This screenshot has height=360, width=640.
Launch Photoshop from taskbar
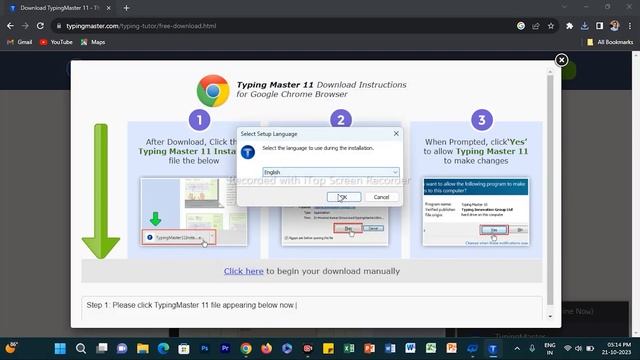click(204, 349)
